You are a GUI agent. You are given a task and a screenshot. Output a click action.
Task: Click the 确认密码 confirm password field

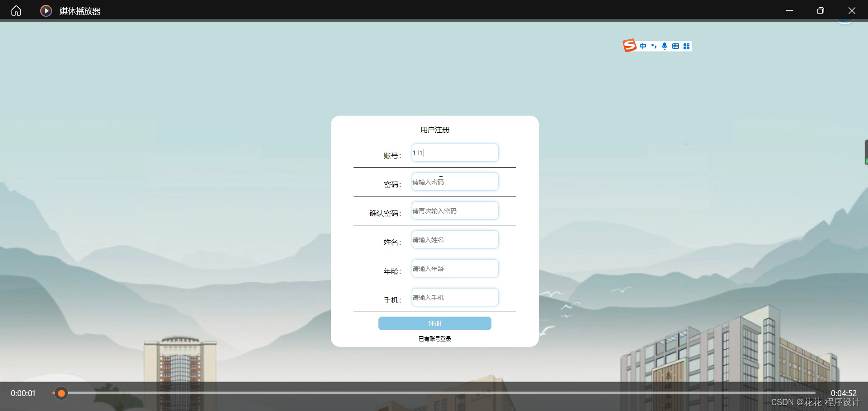click(454, 210)
